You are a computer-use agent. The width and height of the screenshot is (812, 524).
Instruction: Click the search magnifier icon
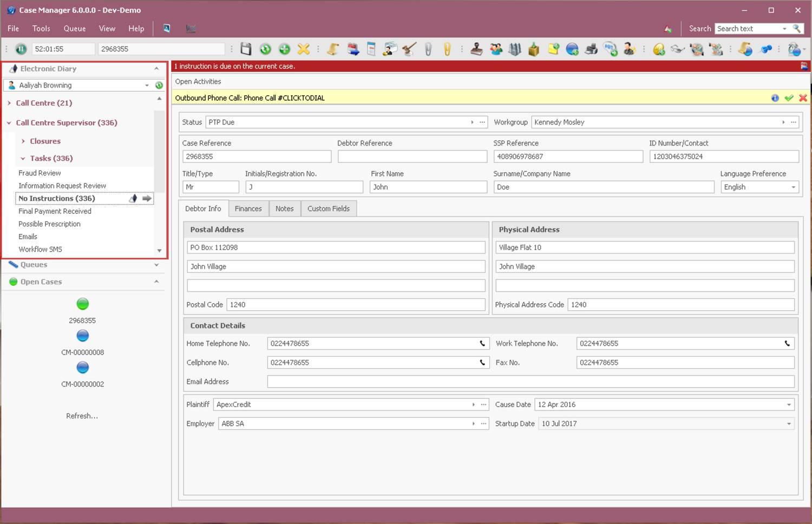coord(797,29)
